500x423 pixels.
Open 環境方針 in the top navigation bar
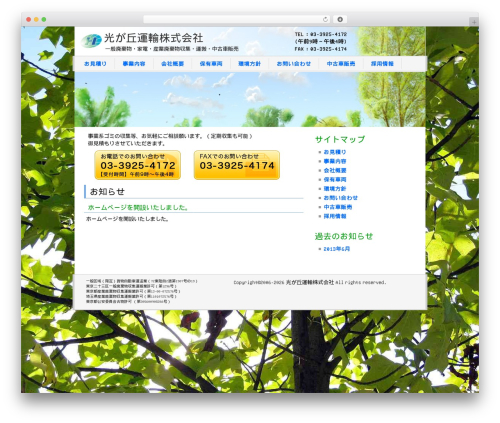249,64
